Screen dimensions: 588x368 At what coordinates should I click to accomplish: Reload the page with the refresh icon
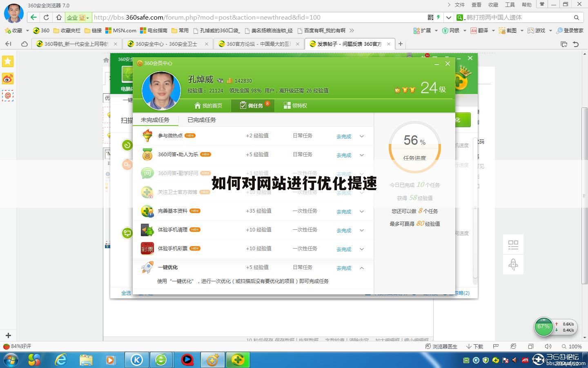pos(46,17)
